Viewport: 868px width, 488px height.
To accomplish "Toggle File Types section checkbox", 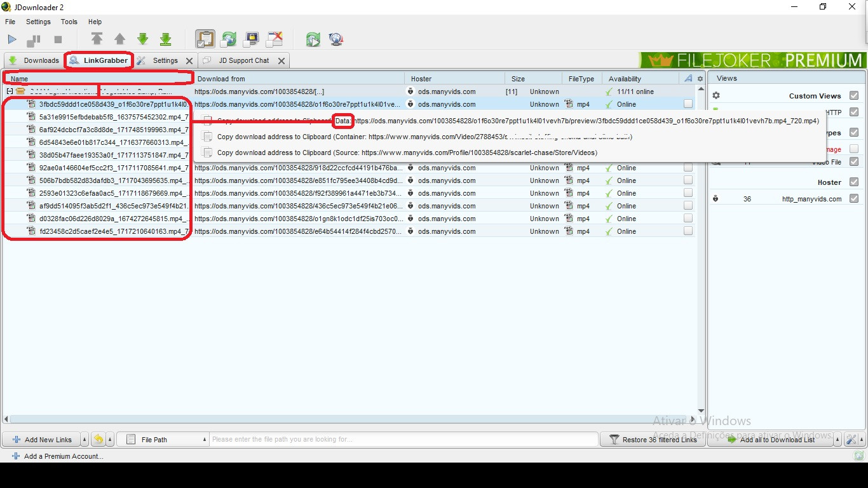I will (853, 132).
